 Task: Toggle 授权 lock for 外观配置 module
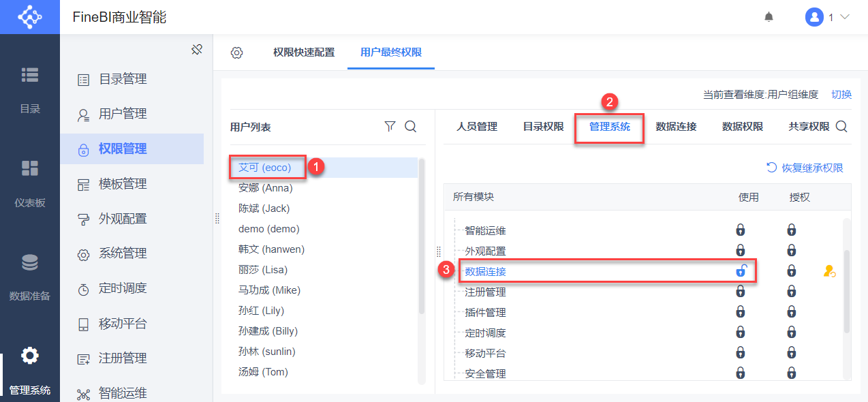point(792,251)
